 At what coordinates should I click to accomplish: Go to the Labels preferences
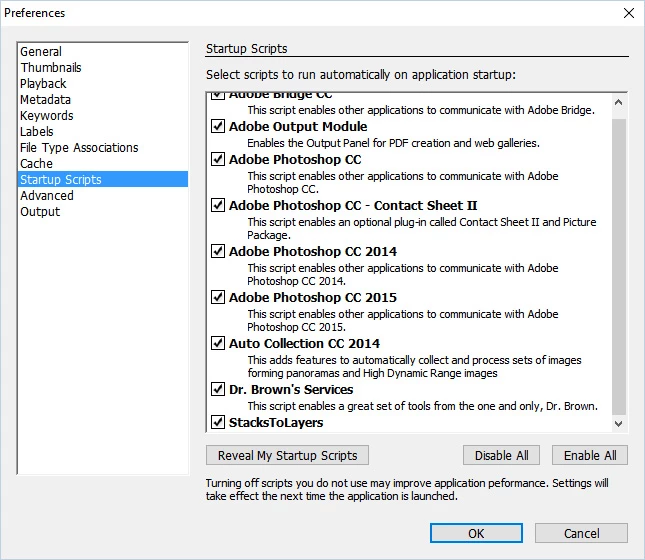click(103, 132)
